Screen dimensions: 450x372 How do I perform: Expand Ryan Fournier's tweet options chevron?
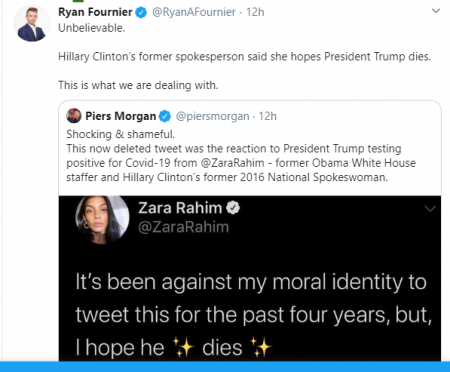(436, 11)
